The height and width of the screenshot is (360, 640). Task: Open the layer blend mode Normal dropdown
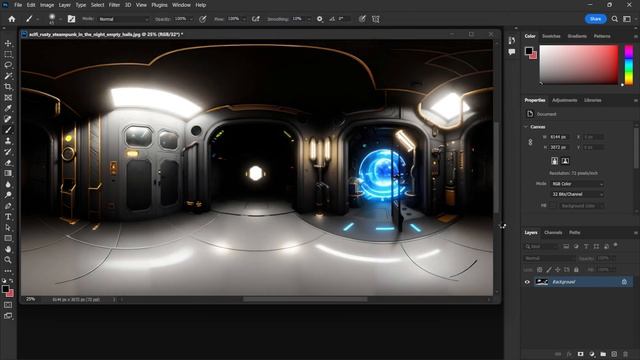point(549,258)
